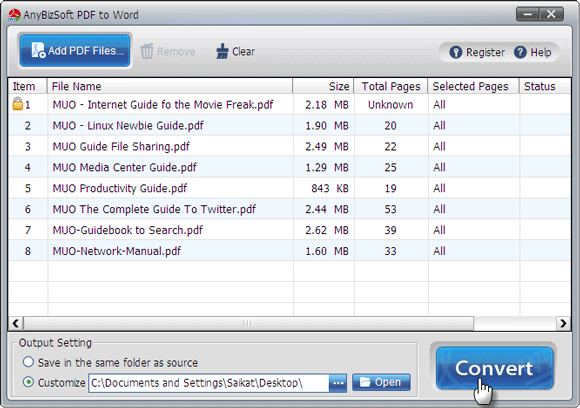Image resolution: width=580 pixels, height=408 pixels.
Task: Click the Status column header
Action: [x=545, y=86]
